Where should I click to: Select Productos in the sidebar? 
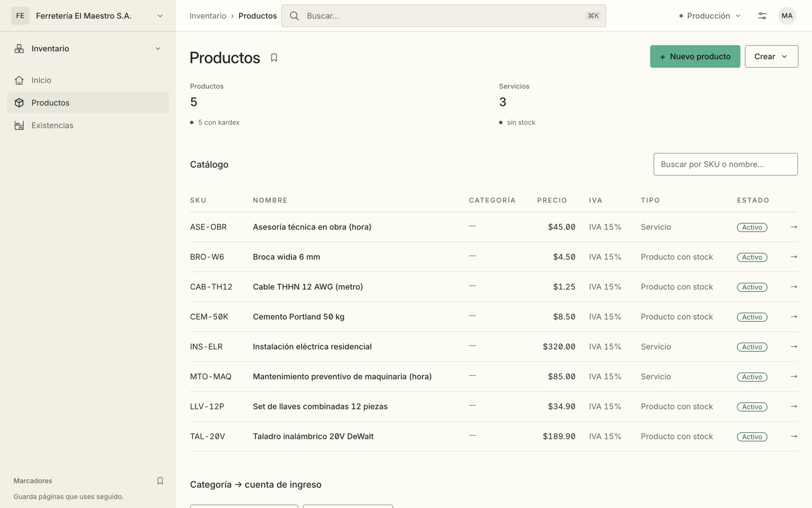88,103
